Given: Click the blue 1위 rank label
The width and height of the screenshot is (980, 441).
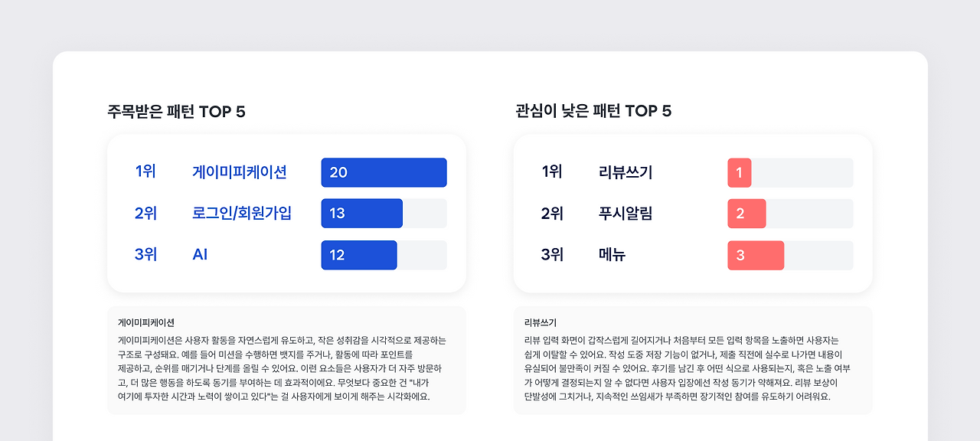Looking at the screenshot, I should 145,171.
